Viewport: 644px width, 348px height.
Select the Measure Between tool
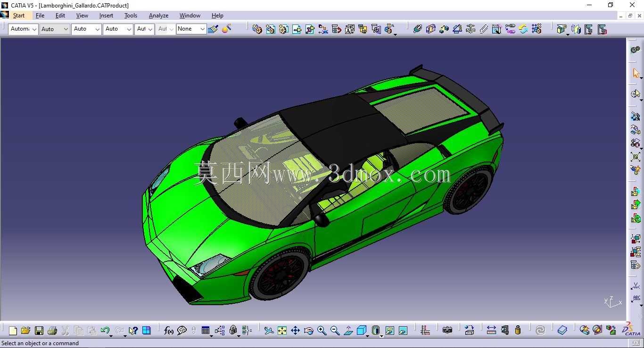(x=491, y=331)
